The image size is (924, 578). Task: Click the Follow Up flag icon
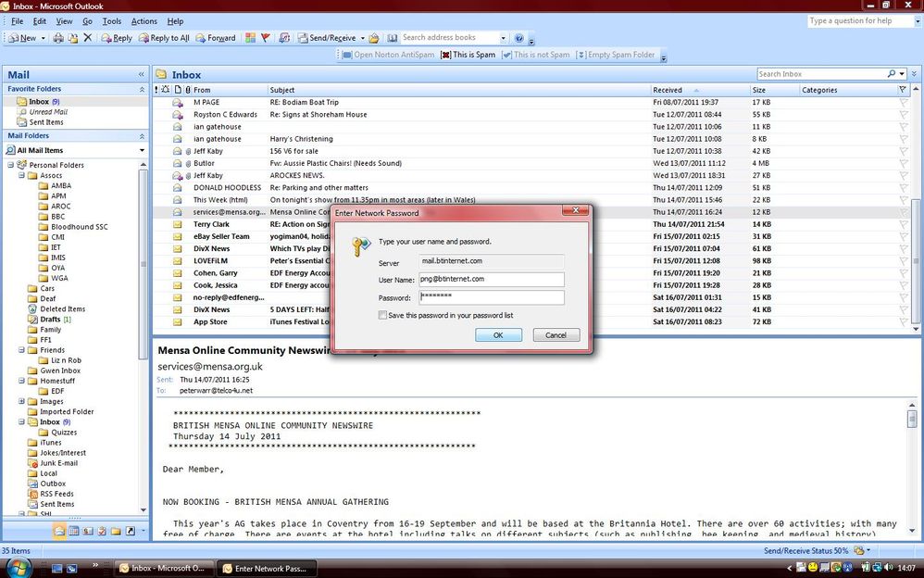pos(265,38)
